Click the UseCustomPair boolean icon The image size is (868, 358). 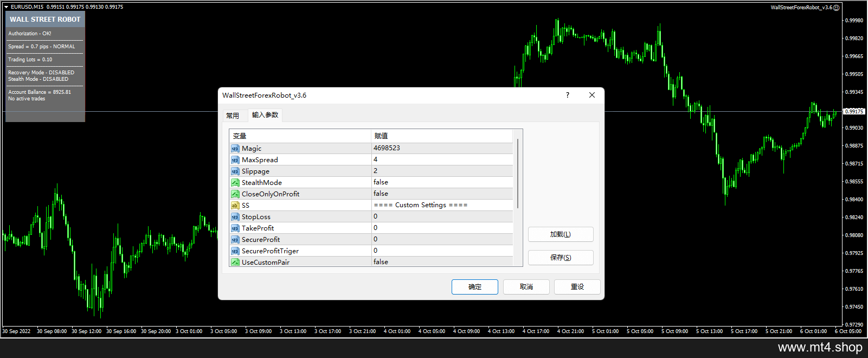235,263
